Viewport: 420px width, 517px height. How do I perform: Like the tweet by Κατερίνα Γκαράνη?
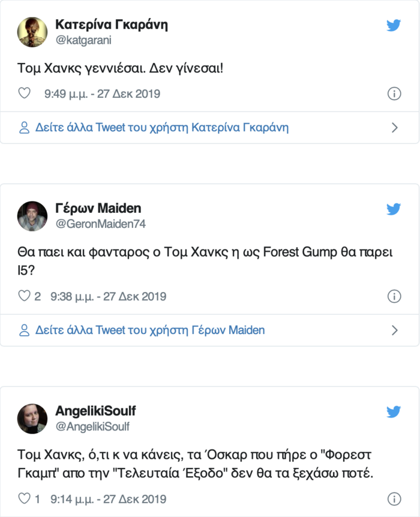coord(24,94)
